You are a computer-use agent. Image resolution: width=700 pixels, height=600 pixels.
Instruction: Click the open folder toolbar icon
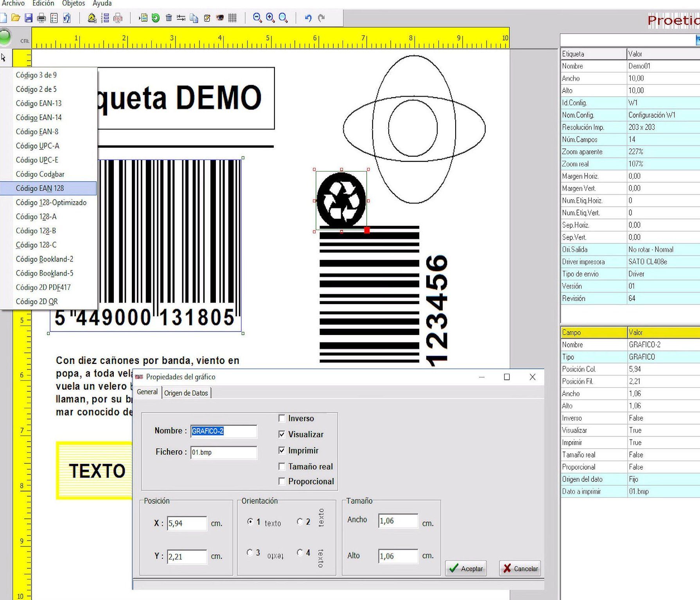tap(16, 18)
